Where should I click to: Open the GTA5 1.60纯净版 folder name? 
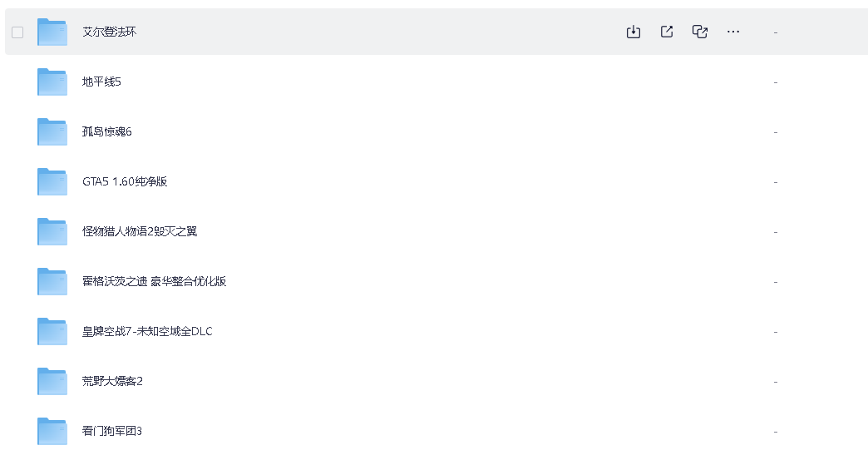[125, 181]
